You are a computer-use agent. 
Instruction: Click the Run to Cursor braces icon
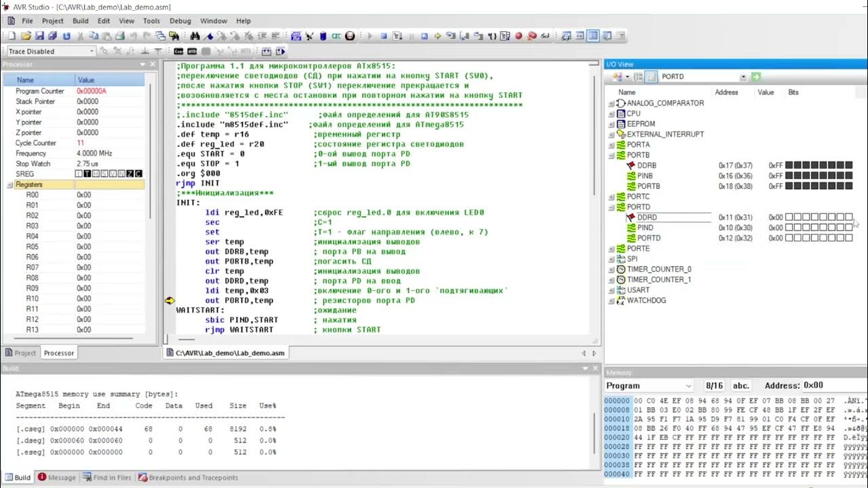[x=492, y=36]
